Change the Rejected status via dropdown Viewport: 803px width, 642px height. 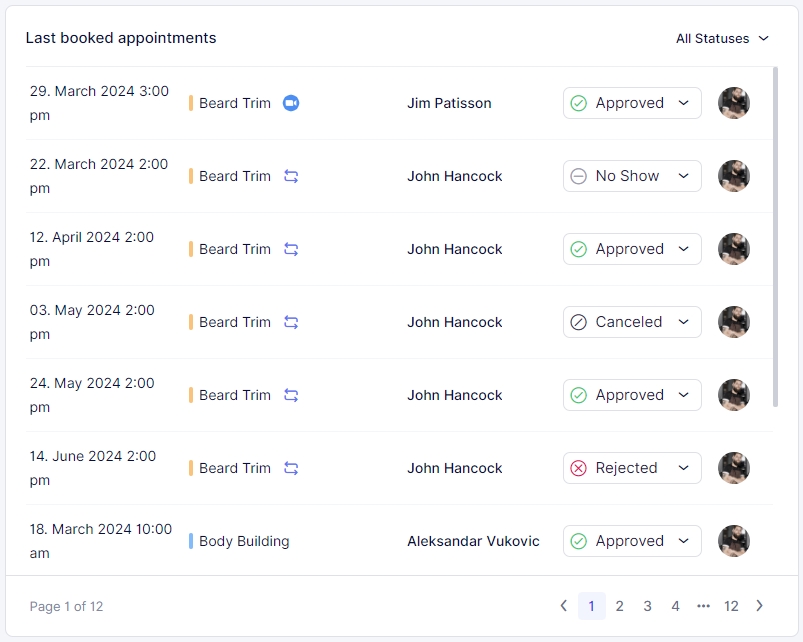pos(632,468)
